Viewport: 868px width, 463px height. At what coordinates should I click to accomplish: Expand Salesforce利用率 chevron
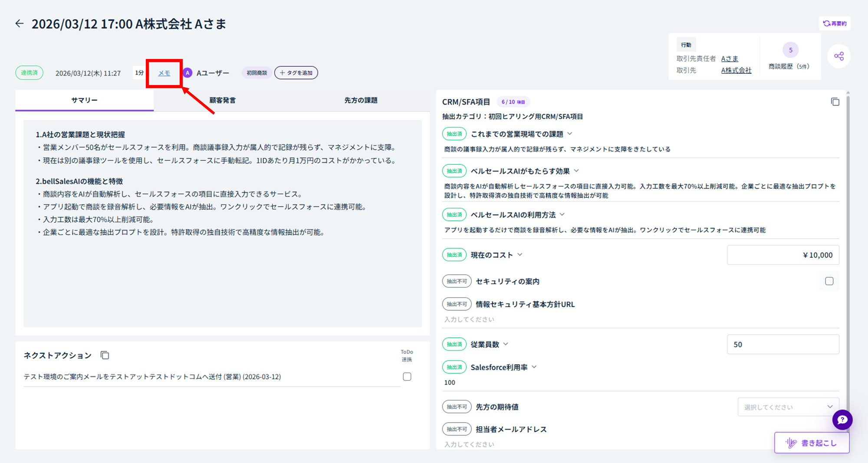[x=534, y=367]
